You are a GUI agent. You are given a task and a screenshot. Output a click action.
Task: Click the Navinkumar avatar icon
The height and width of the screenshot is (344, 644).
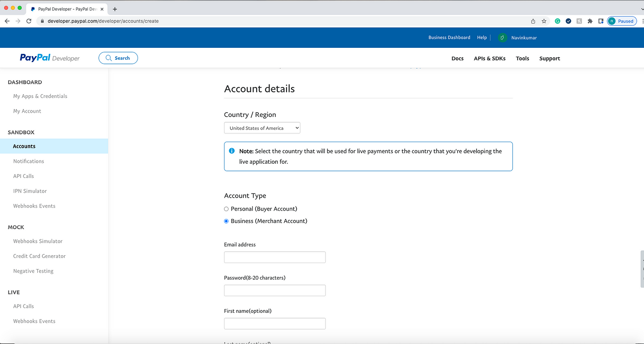503,38
